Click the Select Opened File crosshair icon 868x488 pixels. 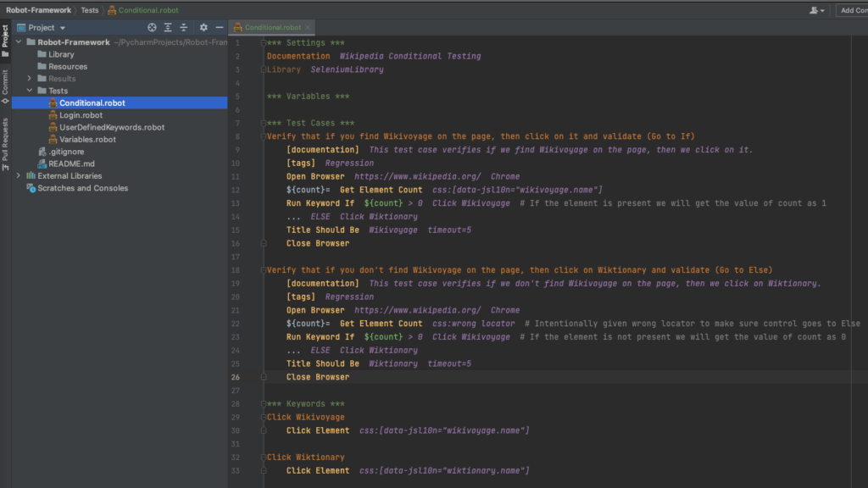pos(152,27)
